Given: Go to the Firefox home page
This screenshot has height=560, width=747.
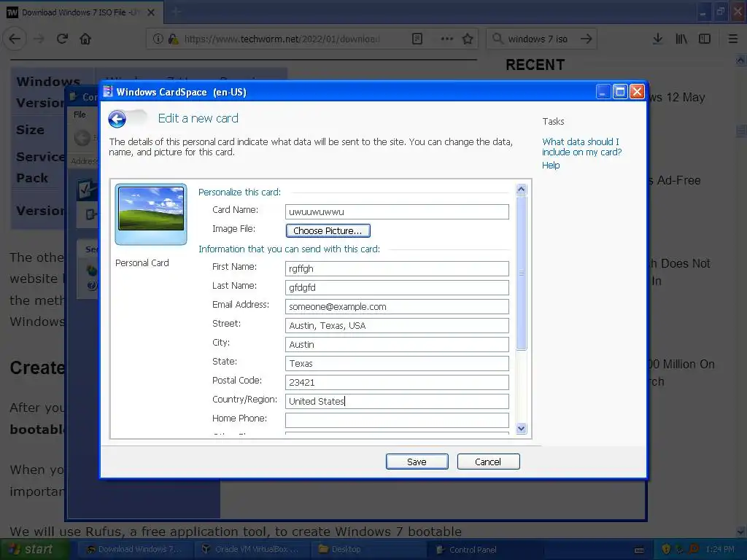Looking at the screenshot, I should coord(85,39).
